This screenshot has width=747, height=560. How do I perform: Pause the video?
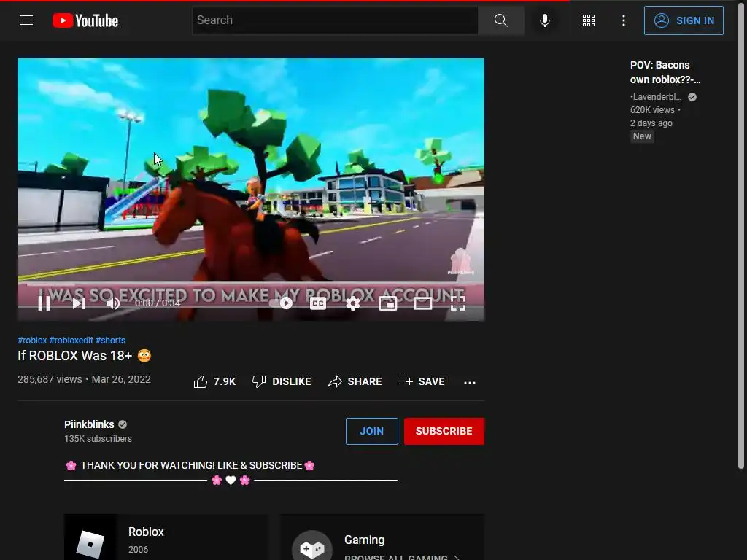44,303
